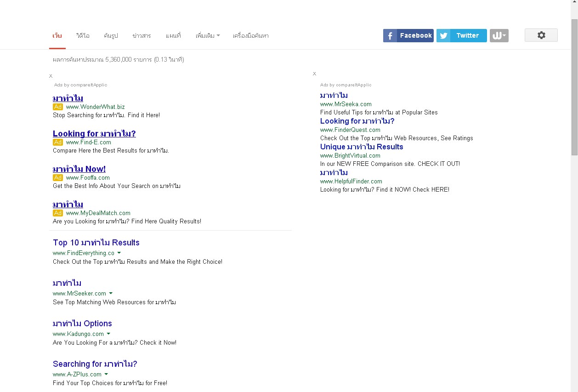Close the left ads block with X
The image size is (578, 392).
51,76
